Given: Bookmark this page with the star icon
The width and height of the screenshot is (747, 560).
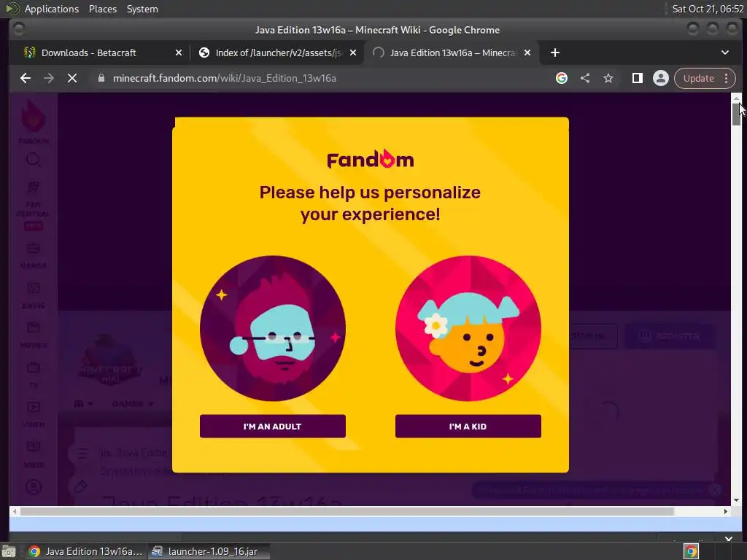Looking at the screenshot, I should (608, 78).
